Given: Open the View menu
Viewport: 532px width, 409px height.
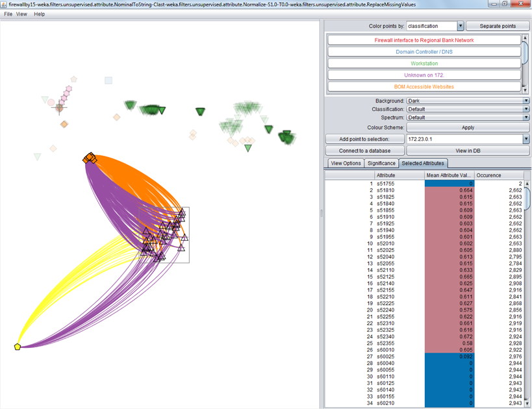Looking at the screenshot, I should [x=21, y=14].
